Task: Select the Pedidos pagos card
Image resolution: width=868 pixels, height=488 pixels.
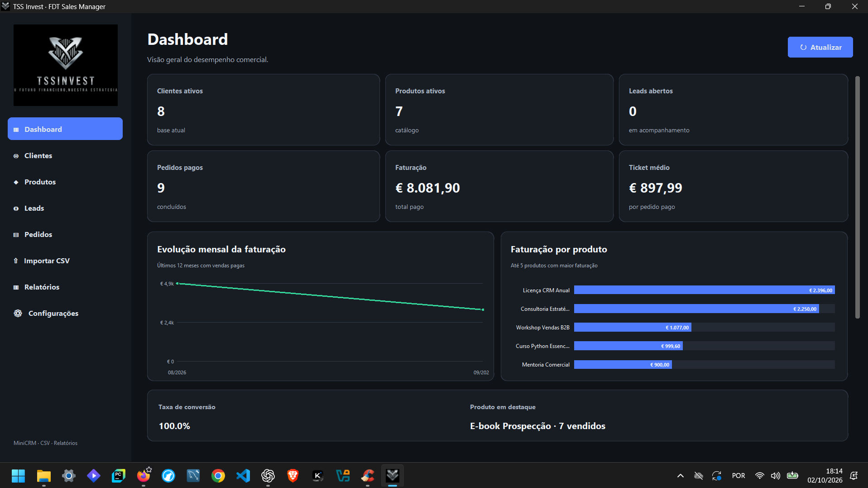Action: (264, 186)
